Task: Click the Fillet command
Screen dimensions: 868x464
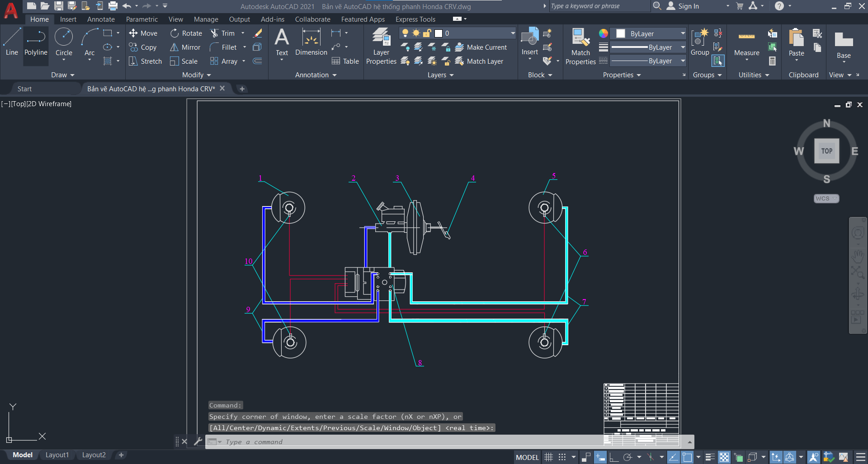Action: pyautogui.click(x=223, y=47)
